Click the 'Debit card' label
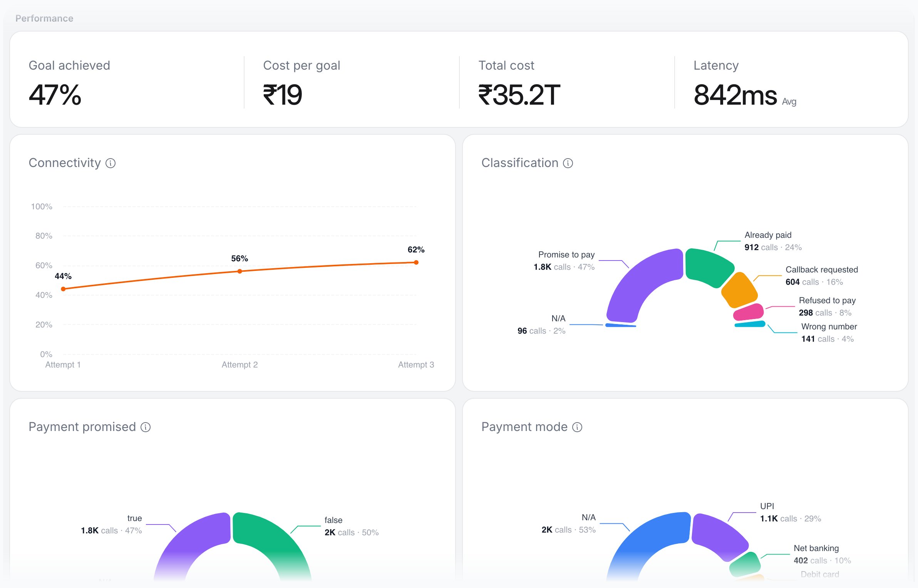 820,575
